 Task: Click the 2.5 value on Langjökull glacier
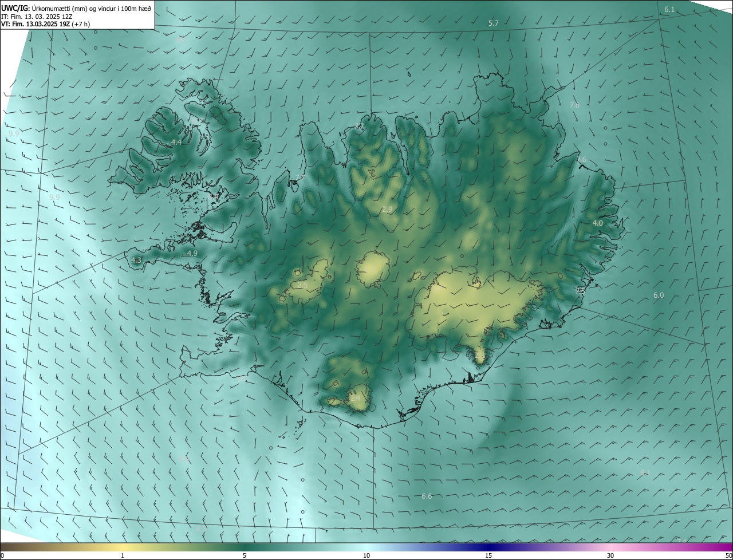(x=302, y=285)
